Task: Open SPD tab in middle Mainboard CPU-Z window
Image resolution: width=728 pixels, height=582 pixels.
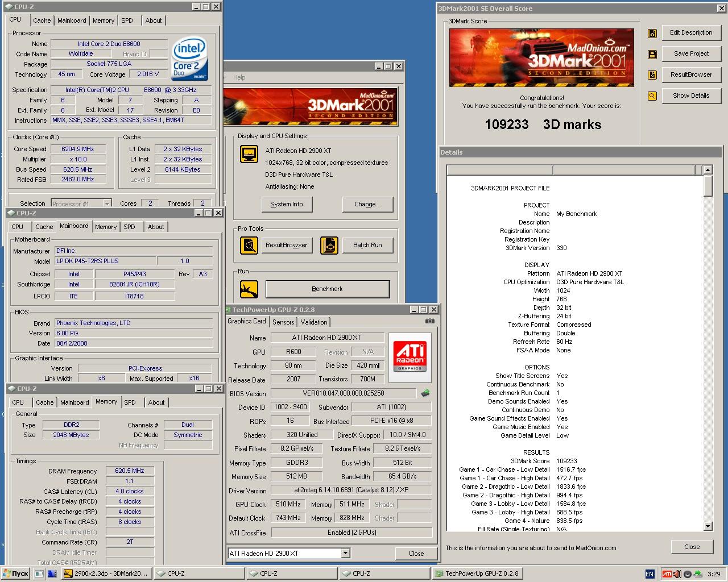Action: pos(130,227)
